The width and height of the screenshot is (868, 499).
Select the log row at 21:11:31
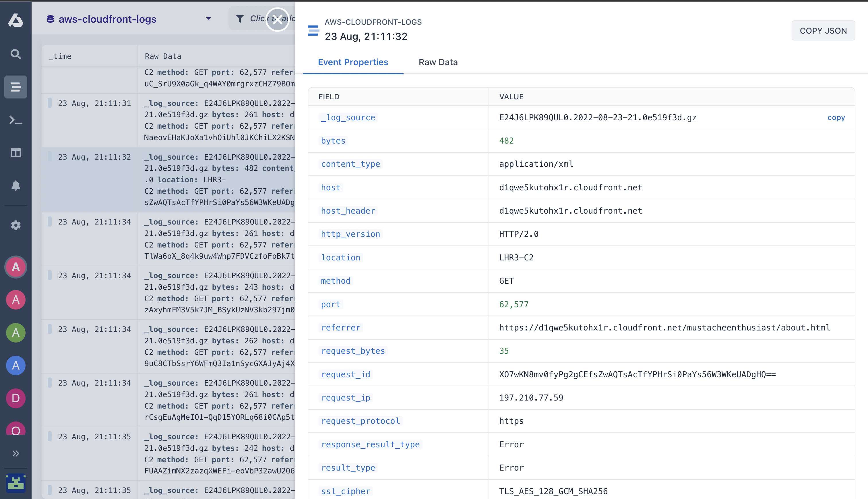click(168, 120)
